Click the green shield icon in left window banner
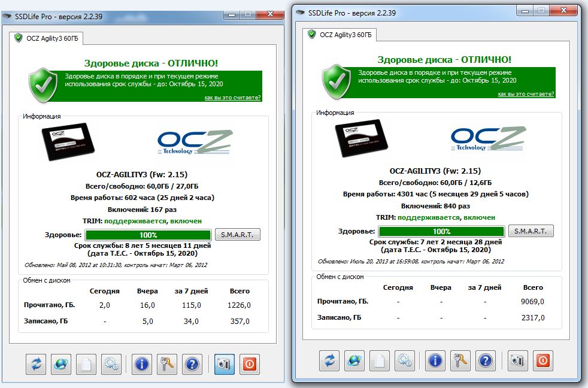Screen dimensions: 588x388 pyautogui.click(x=44, y=85)
